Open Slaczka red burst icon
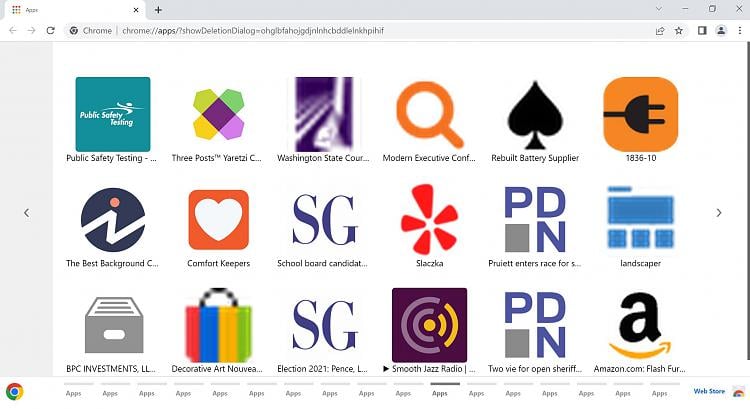This screenshot has width=750, height=409. (x=430, y=219)
